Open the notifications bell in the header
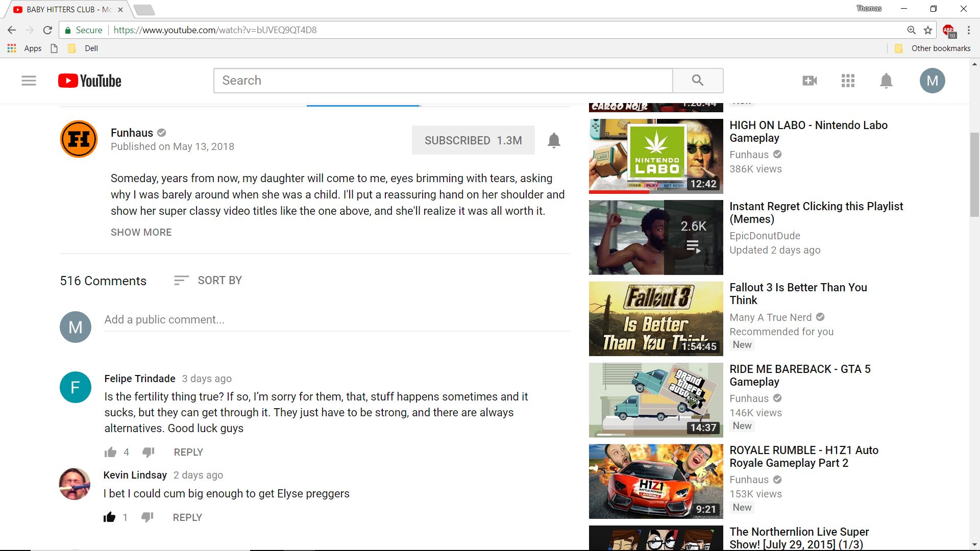Screen dimensions: 980x551 click(886, 81)
